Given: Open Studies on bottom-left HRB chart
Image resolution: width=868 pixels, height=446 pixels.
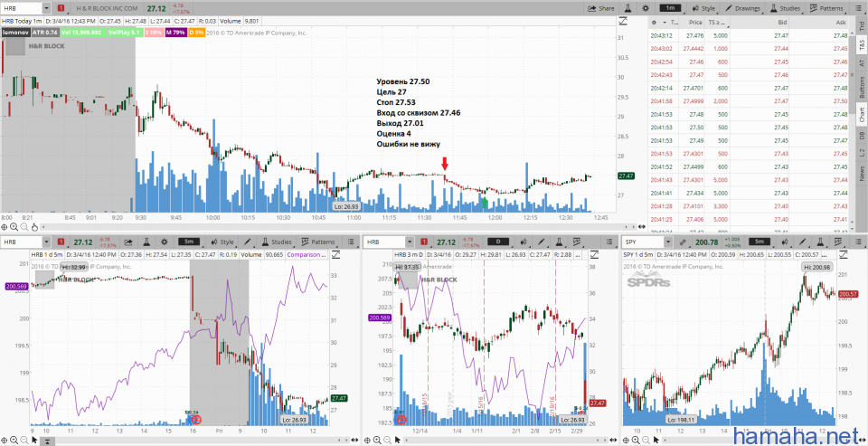Looking at the screenshot, I should [x=278, y=242].
